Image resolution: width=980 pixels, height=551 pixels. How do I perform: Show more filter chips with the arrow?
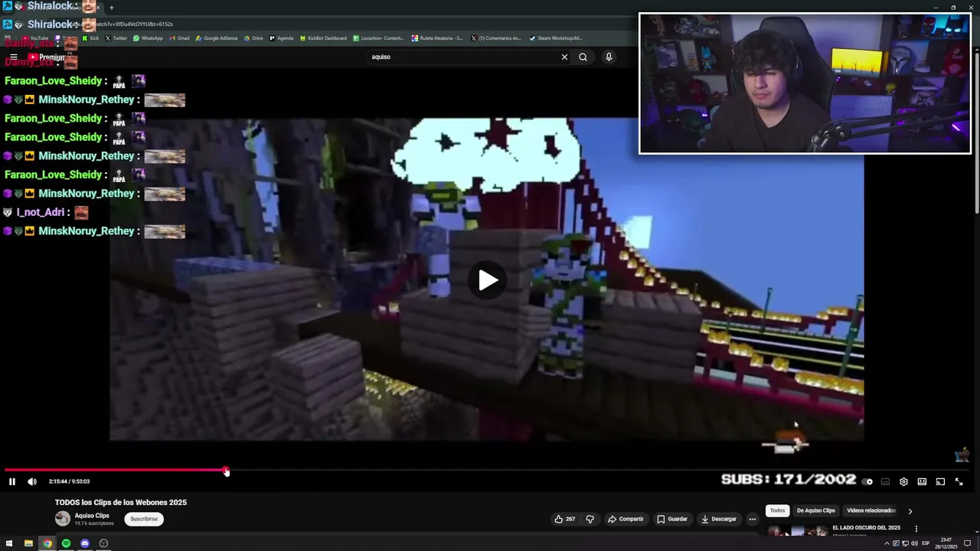(x=910, y=510)
